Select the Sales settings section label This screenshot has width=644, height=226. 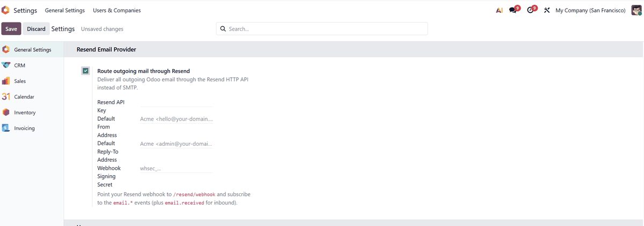(x=20, y=81)
